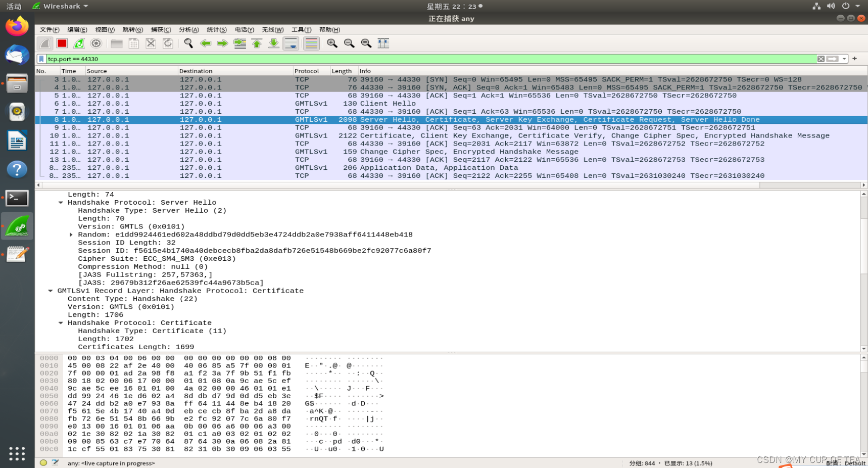Open the 文件(F) menu
The height and width of the screenshot is (468, 868).
(50, 30)
